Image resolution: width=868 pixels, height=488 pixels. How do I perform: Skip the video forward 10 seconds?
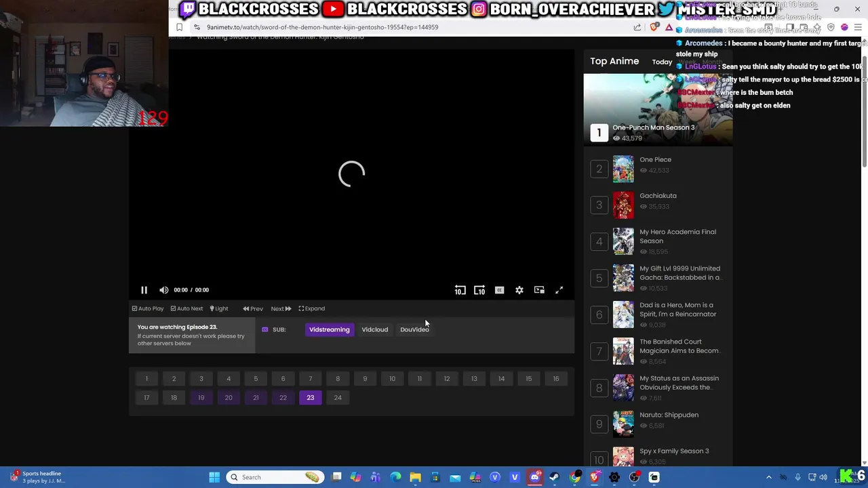pos(479,290)
